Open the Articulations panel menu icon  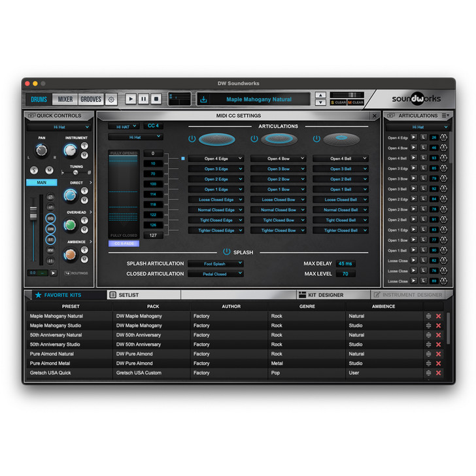click(x=445, y=116)
